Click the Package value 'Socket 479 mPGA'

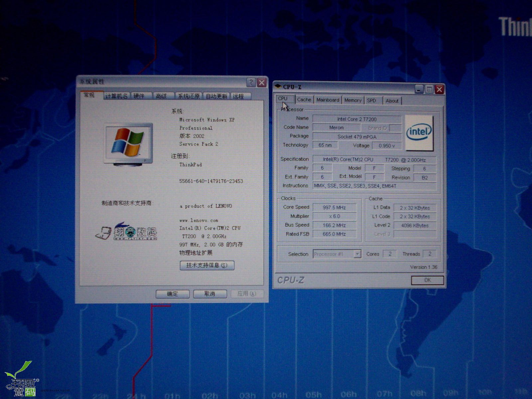click(357, 137)
